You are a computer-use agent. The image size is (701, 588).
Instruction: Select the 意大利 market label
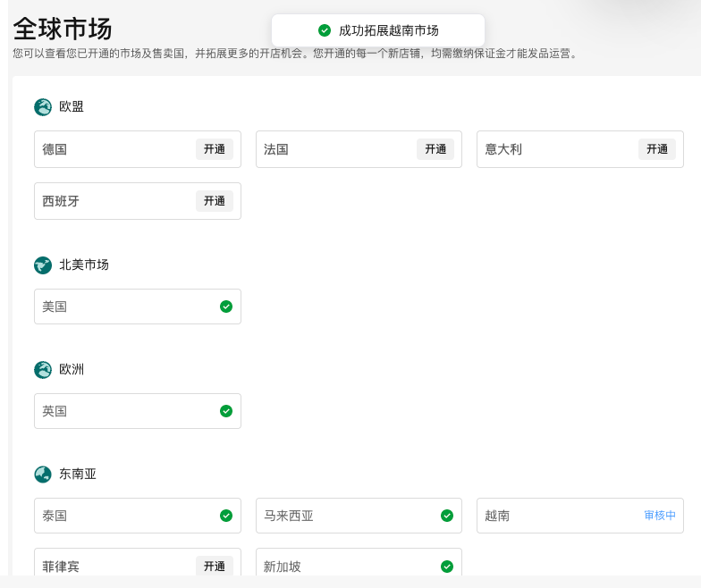(x=503, y=149)
